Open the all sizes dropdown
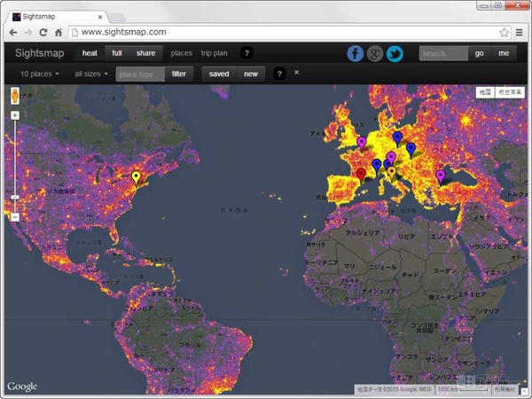 pos(91,74)
